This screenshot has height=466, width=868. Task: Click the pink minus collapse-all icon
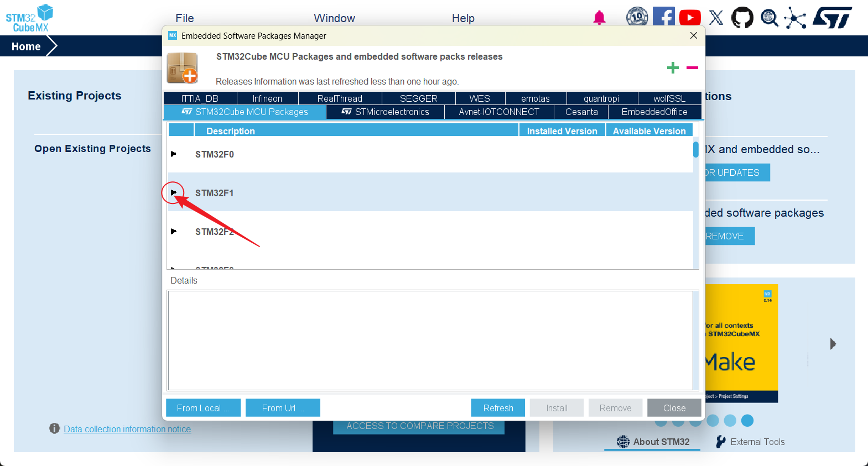(692, 68)
